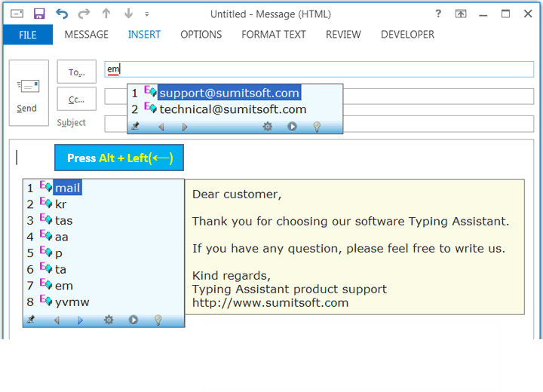Select technical@sumitsoft.com suggestion
Viewport: 543px width, 392px height.
click(232, 109)
